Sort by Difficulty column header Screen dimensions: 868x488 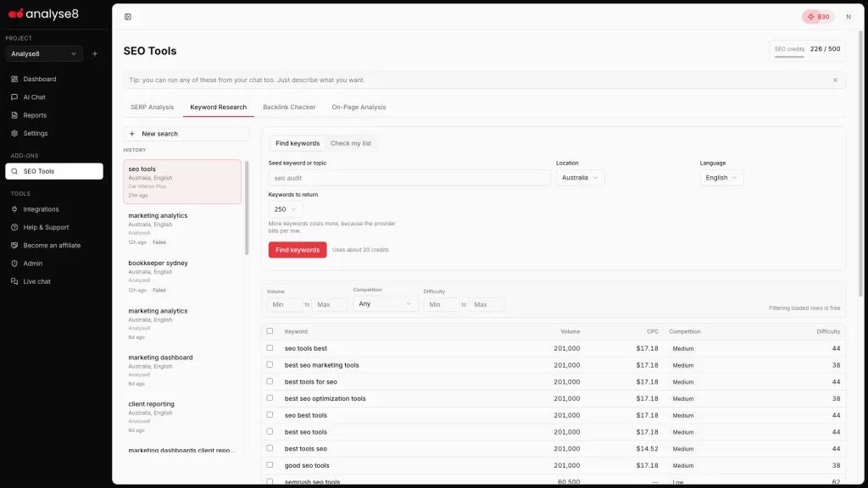point(828,331)
